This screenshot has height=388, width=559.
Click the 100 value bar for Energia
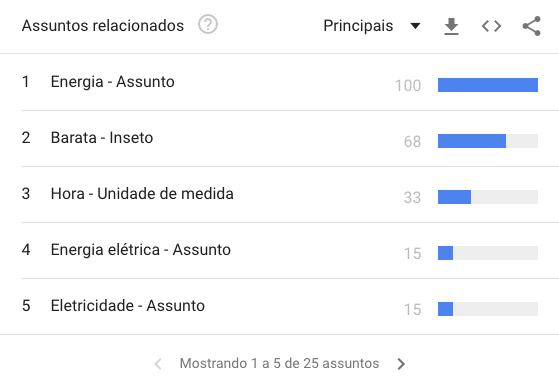[488, 85]
